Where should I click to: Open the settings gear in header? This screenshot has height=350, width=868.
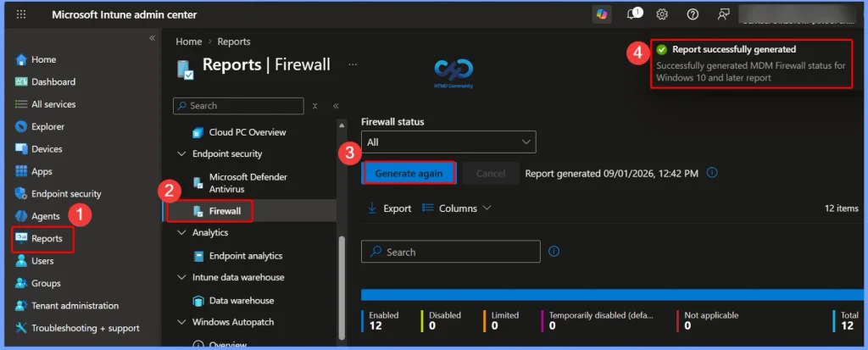click(662, 15)
